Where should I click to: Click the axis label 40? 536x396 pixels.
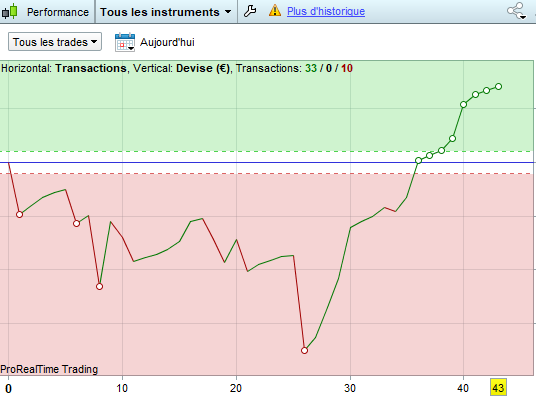click(463, 388)
